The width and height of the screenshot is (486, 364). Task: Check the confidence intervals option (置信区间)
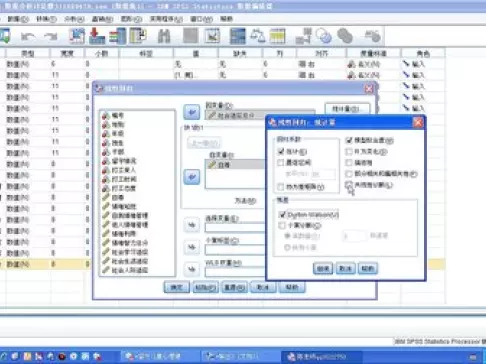(x=281, y=163)
